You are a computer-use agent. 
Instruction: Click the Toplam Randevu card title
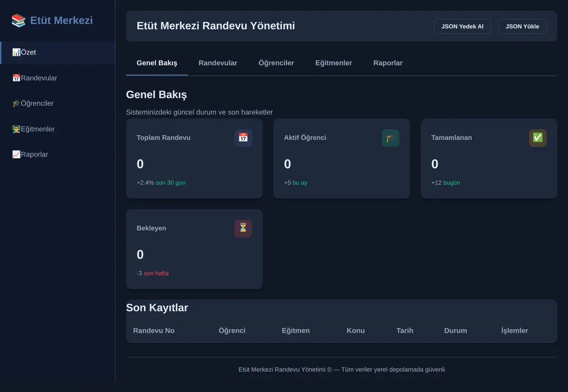(x=164, y=138)
